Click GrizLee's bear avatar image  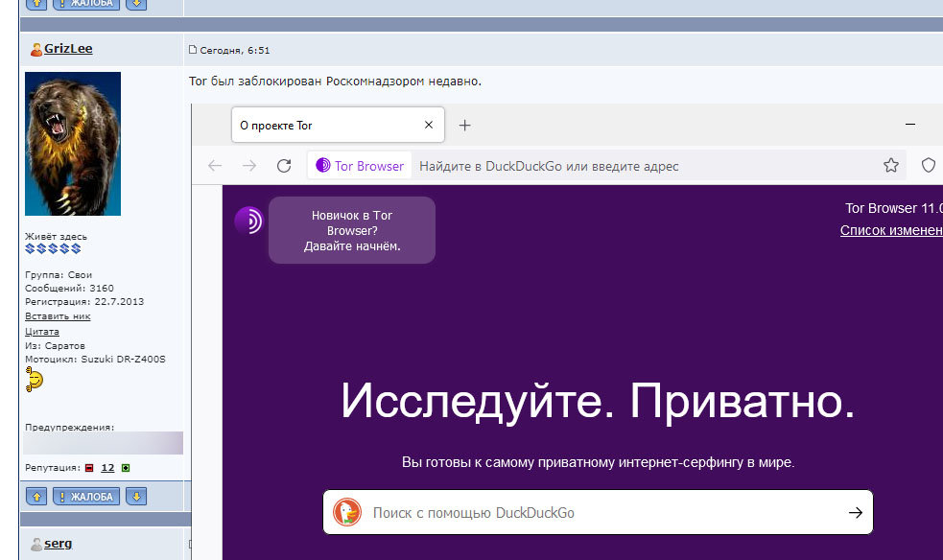[73, 144]
